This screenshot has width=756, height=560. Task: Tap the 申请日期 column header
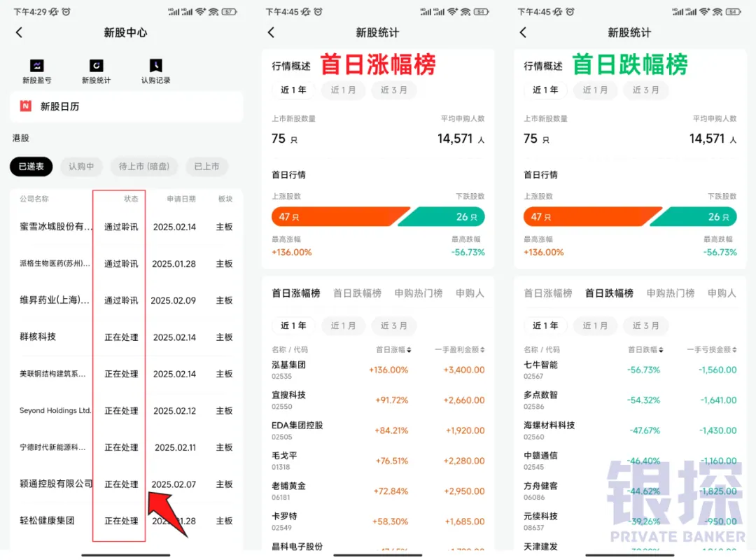click(x=181, y=199)
